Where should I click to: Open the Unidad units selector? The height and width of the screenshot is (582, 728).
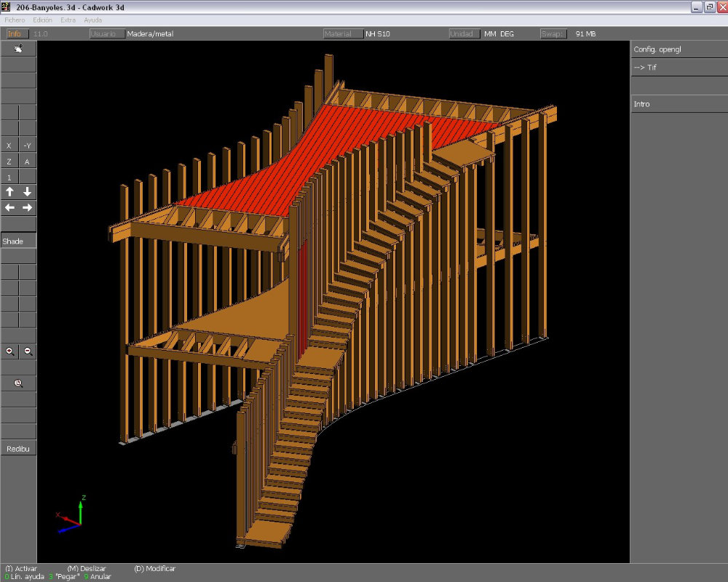(x=464, y=33)
